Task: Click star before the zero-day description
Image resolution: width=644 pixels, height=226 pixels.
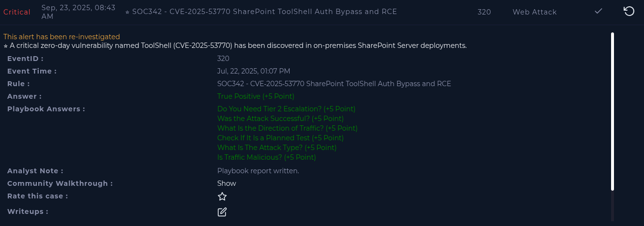Action: click(6, 46)
